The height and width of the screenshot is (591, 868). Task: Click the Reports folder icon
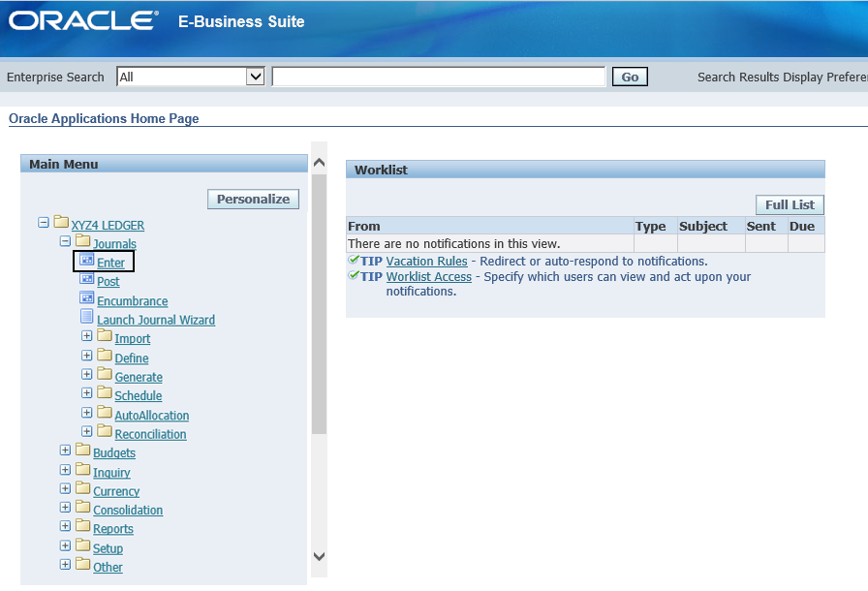tap(83, 525)
